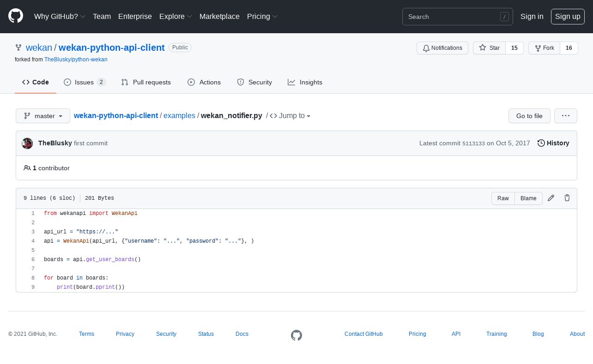Open TheBlusky commit author link
593x364 pixels.
click(55, 143)
